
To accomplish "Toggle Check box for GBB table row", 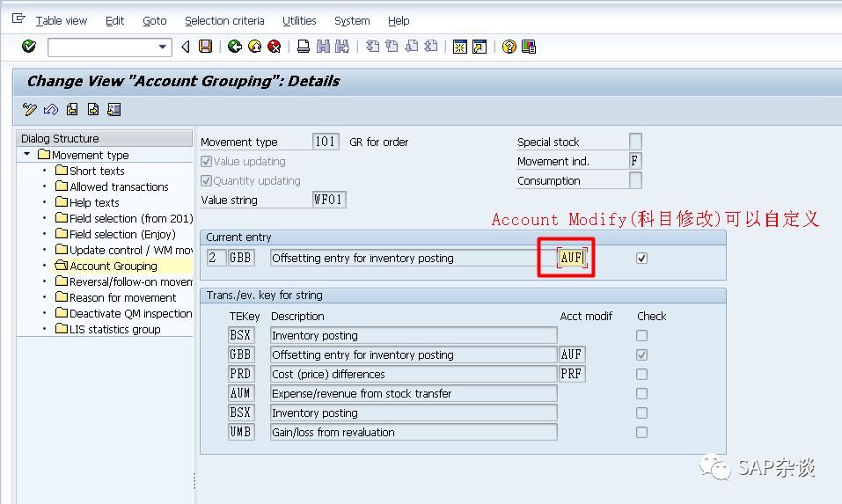I will click(x=641, y=354).
